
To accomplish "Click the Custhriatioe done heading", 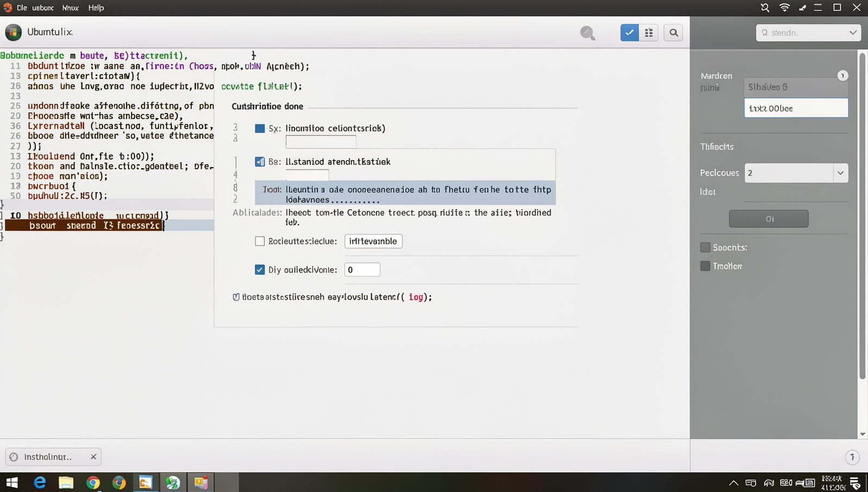I will tap(267, 106).
